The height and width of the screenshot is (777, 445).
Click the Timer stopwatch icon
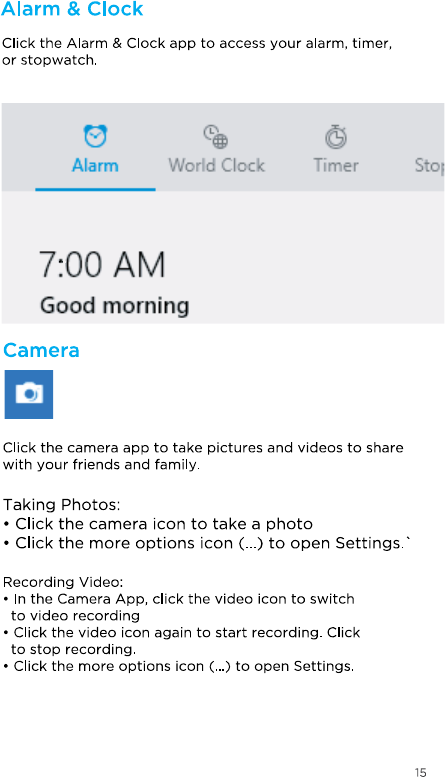point(336,137)
